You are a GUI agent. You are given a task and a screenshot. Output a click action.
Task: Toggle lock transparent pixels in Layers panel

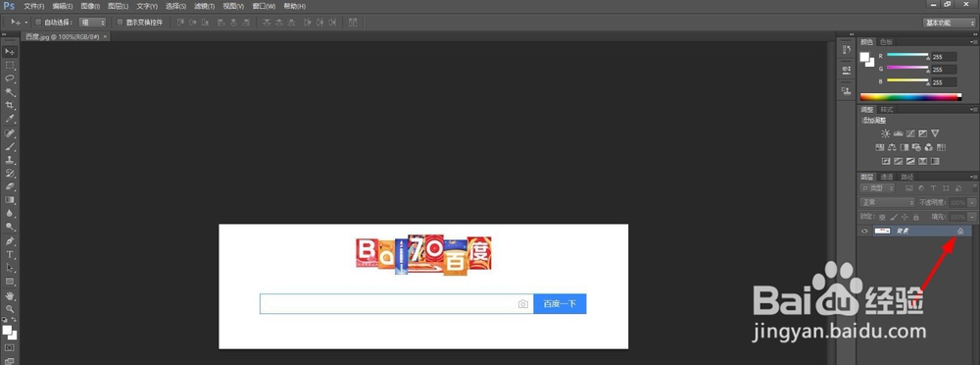[x=882, y=217]
